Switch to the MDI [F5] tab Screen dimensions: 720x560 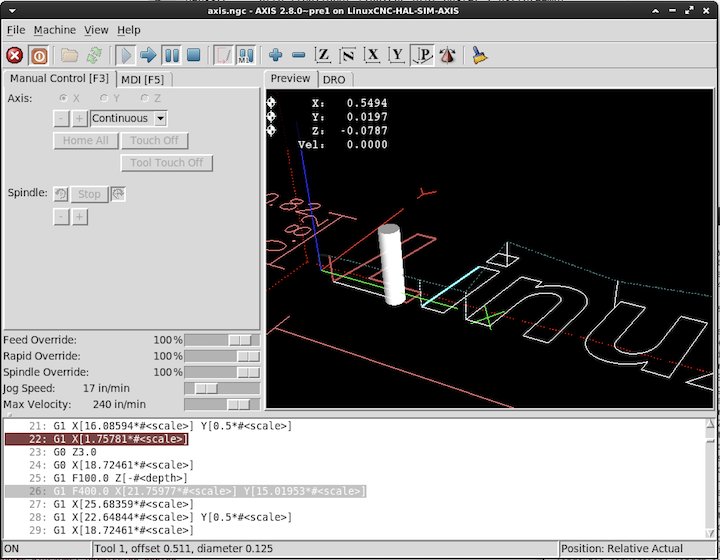click(x=142, y=79)
